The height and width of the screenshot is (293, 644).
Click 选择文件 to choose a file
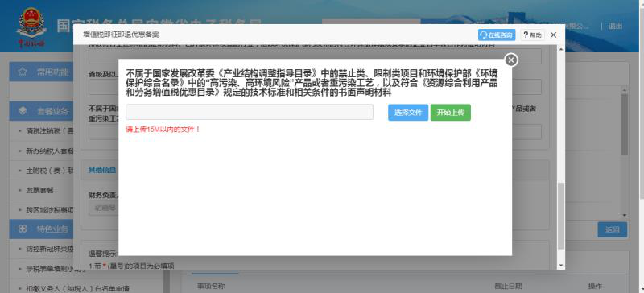(x=408, y=113)
